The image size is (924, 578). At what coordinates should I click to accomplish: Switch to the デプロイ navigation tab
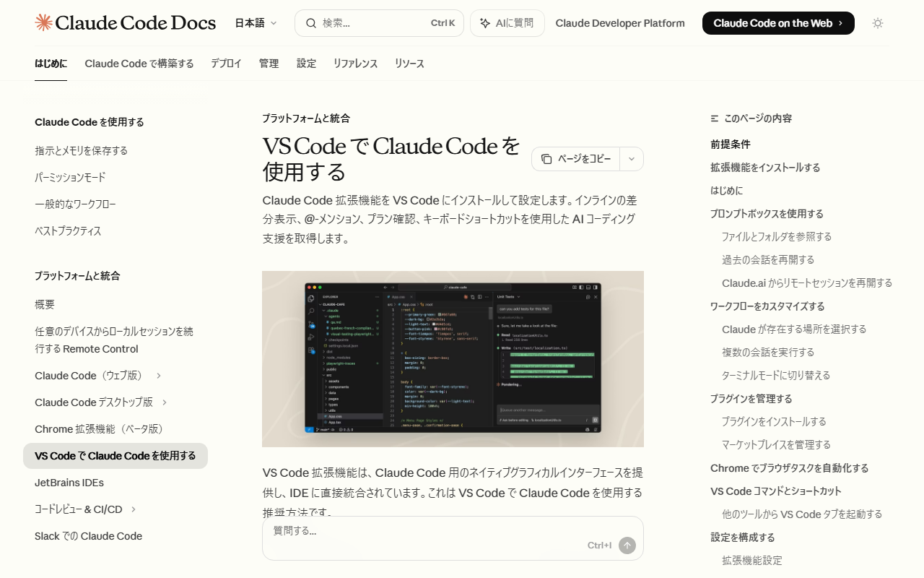point(226,64)
